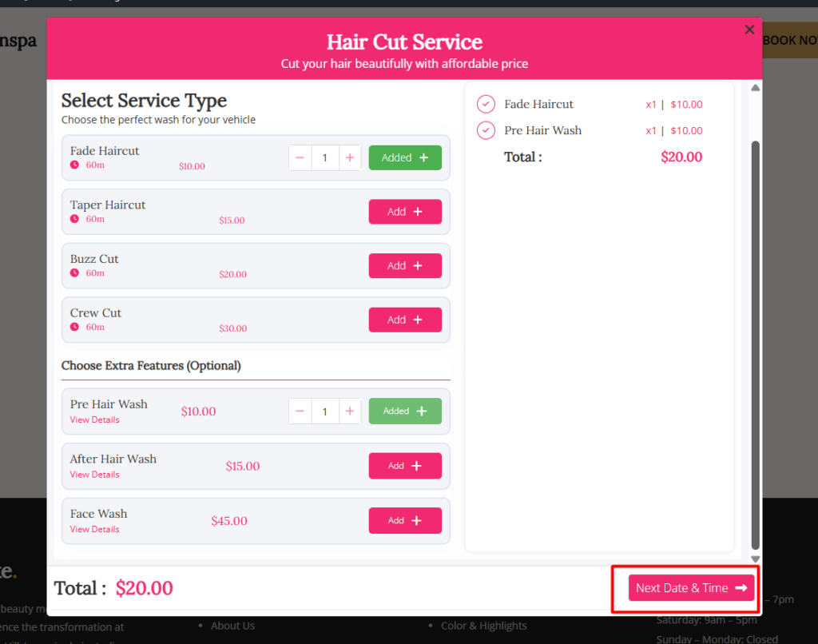Screen dimensions: 818x644
Task: Add the Buzz Cut service
Action: pos(405,265)
